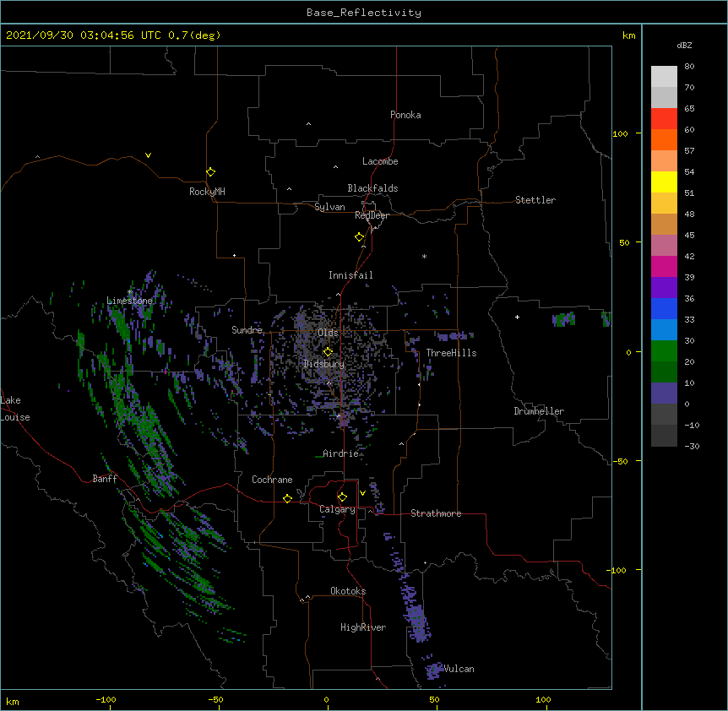Click the white caret marker west of Ponoka
Viewport: 728px width, 711px height.
tap(309, 124)
